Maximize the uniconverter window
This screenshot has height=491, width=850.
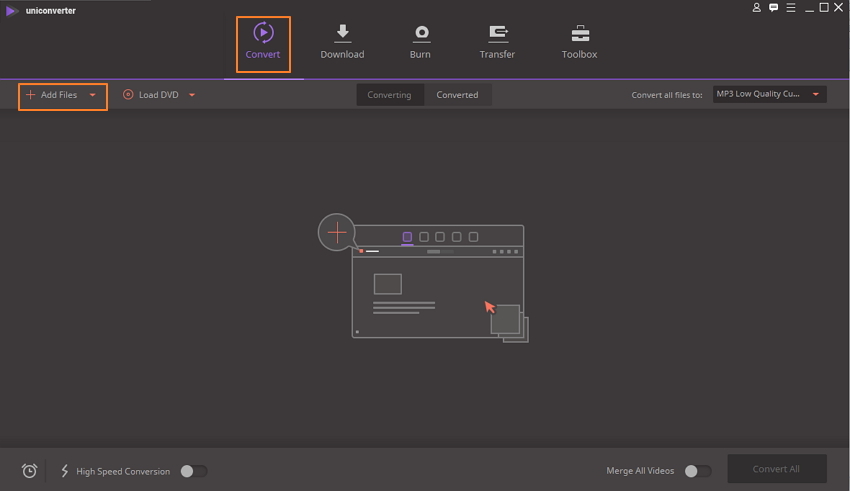pos(824,8)
